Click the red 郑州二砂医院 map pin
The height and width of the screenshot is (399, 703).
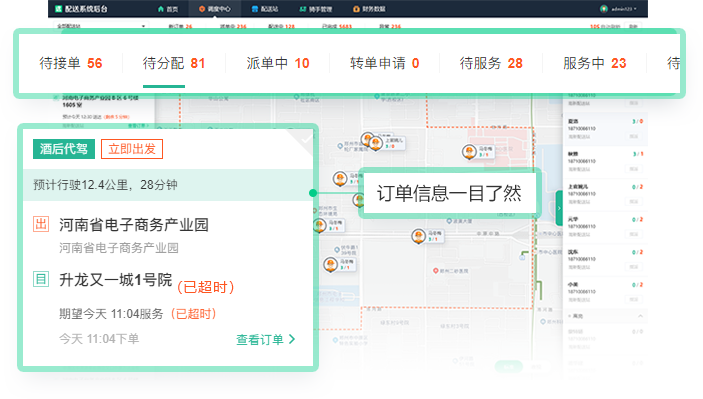tap(435, 271)
